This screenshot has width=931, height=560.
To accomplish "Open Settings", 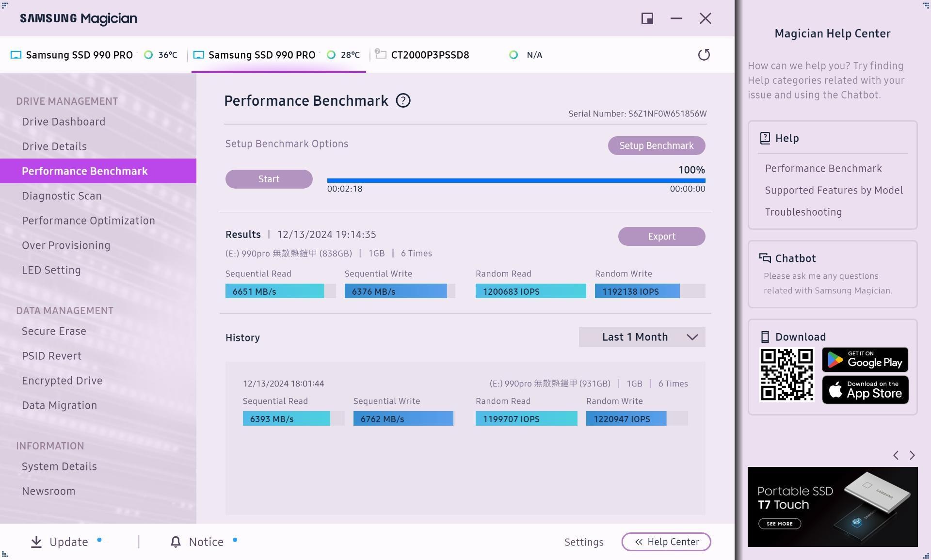I will 584,542.
